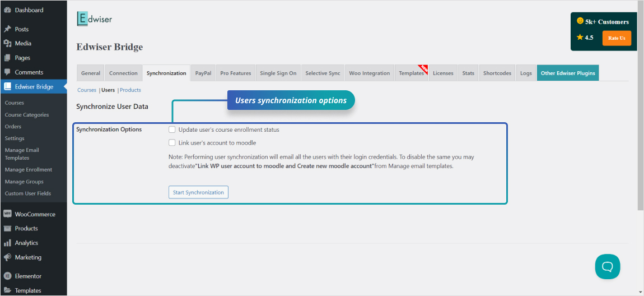The width and height of the screenshot is (644, 296).
Task: Open the Comments menu label
Action: pyautogui.click(x=29, y=72)
